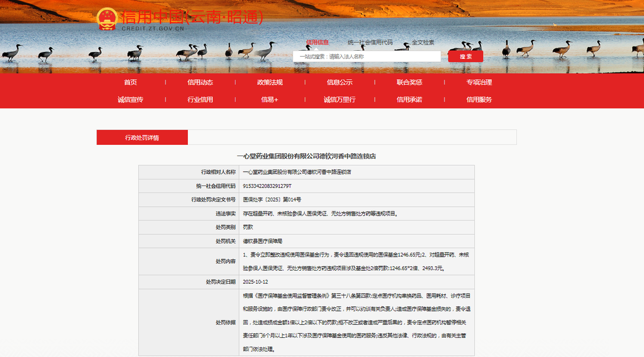644x357 pixels.
Task: Go to 首页 in navigation
Action: click(131, 82)
